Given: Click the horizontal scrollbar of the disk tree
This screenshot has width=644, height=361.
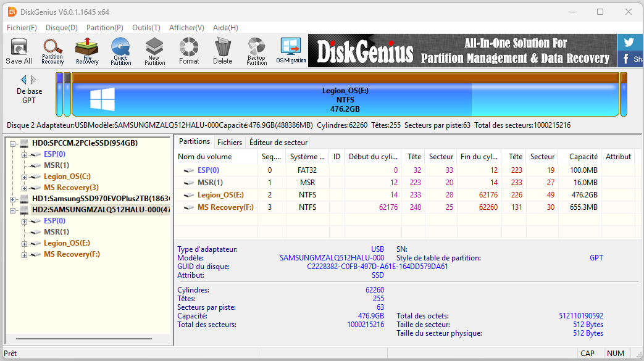Looking at the screenshot, I should click(x=84, y=339).
